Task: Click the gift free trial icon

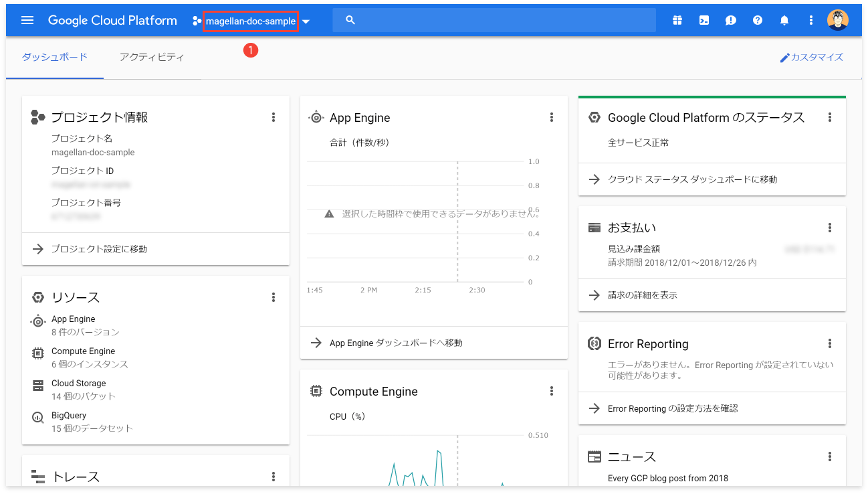Action: tap(677, 20)
